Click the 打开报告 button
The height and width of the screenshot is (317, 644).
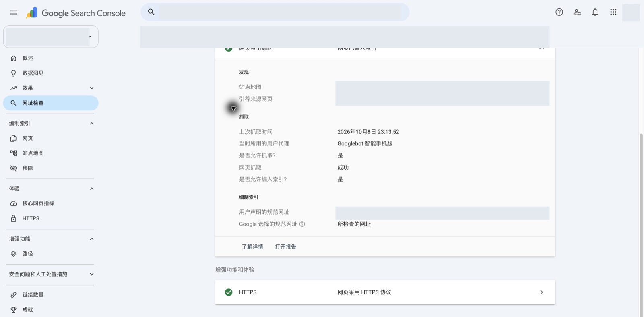tap(285, 247)
